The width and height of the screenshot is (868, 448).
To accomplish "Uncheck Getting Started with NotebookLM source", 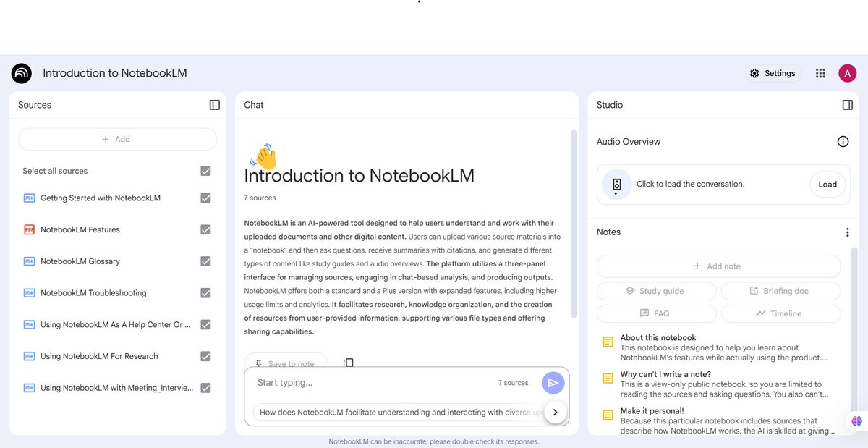I will (x=205, y=198).
